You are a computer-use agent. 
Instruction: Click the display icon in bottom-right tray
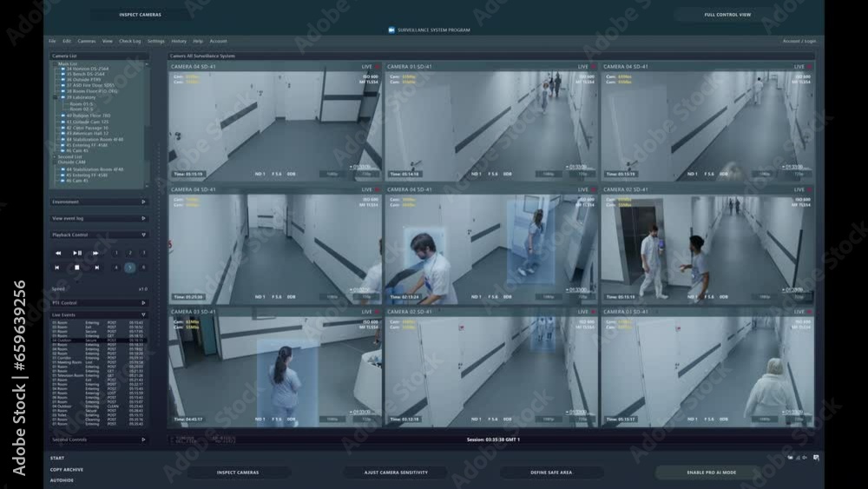click(816, 458)
